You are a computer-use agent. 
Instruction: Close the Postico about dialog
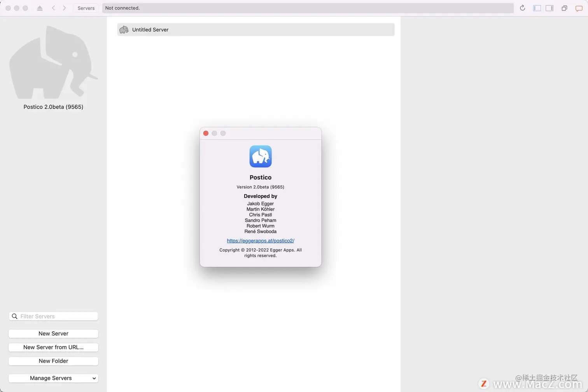click(206, 133)
